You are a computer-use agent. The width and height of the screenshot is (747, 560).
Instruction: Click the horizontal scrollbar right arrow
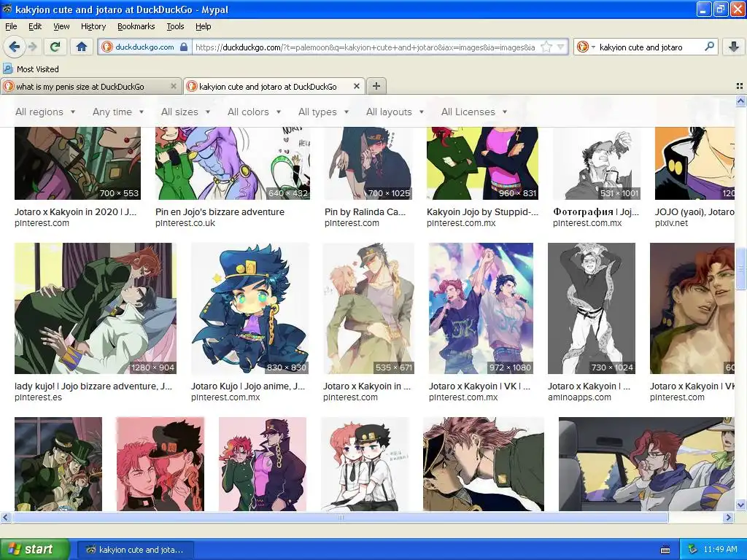point(729,517)
